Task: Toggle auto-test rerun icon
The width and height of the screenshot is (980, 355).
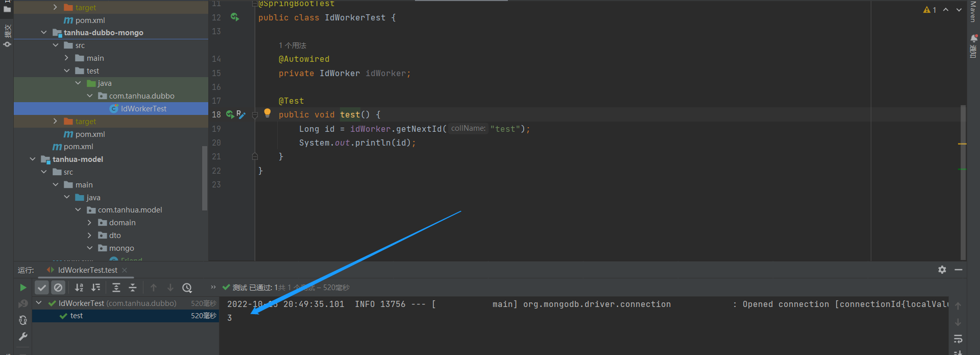Action: (23, 320)
